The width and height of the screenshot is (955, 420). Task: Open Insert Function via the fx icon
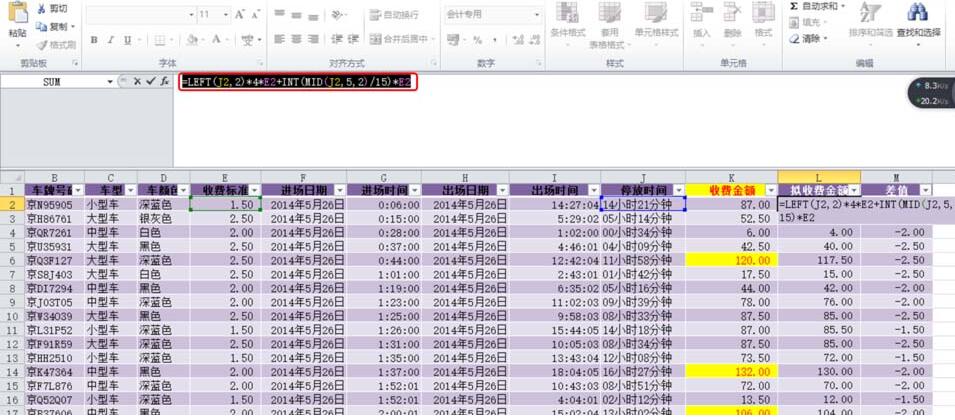tap(164, 81)
